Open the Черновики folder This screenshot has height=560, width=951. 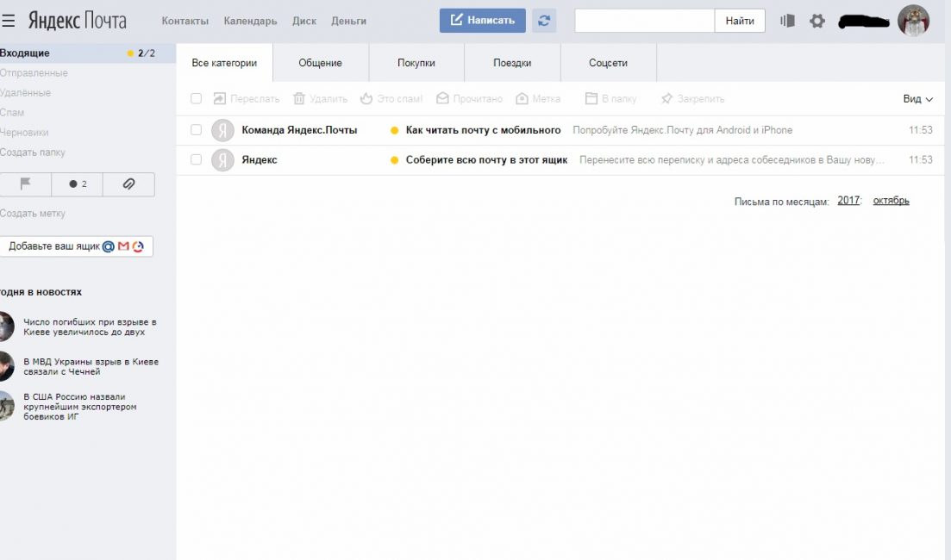[x=24, y=132]
